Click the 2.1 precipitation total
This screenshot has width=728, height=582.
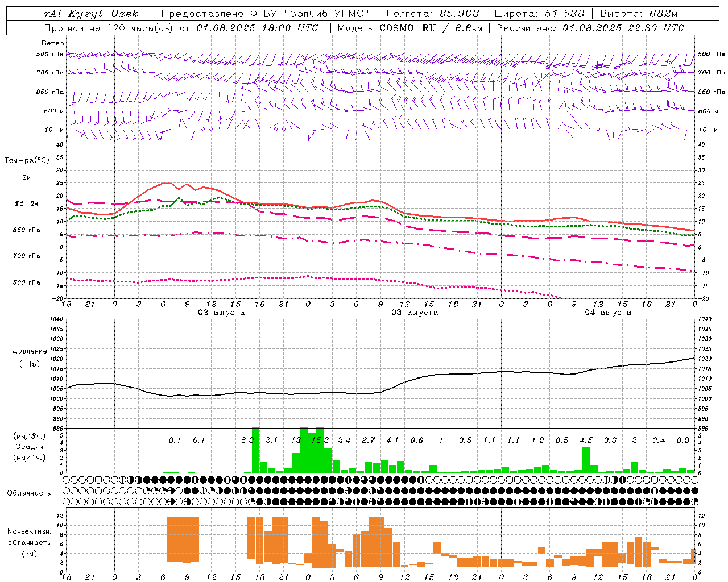[x=271, y=440]
